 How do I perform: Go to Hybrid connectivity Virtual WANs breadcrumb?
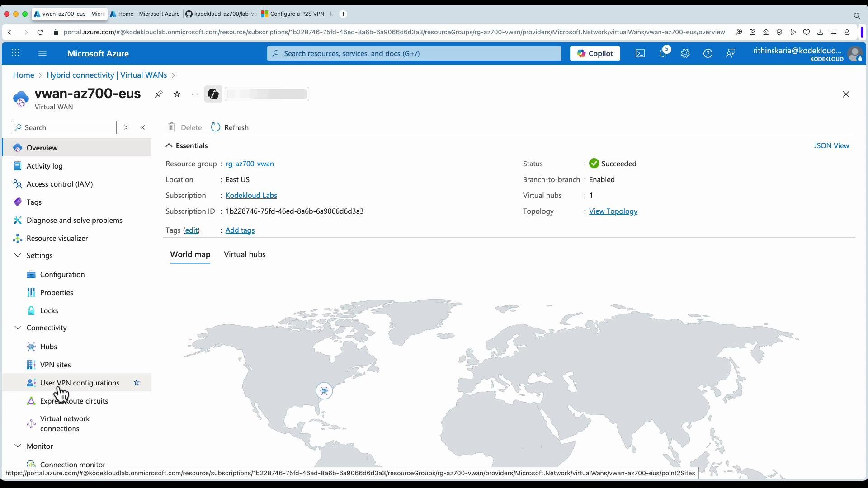coord(107,75)
